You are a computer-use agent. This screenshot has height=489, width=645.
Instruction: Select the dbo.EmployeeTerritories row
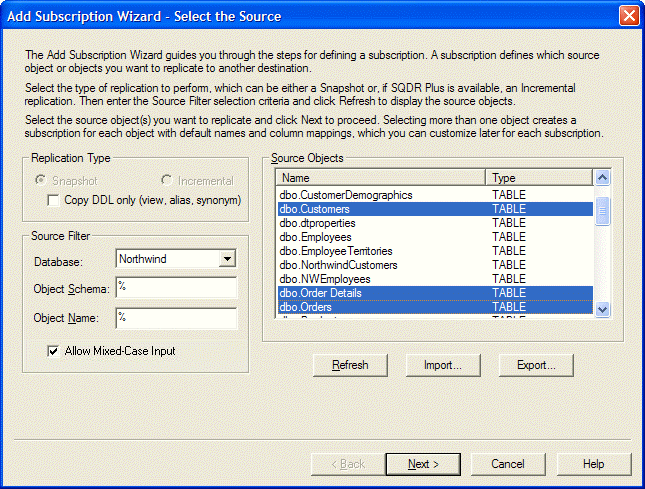point(435,251)
